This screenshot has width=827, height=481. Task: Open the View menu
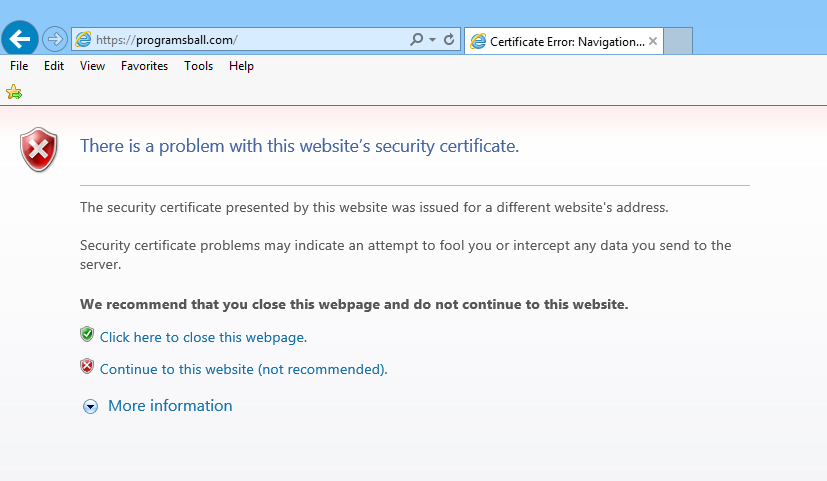pyautogui.click(x=92, y=66)
